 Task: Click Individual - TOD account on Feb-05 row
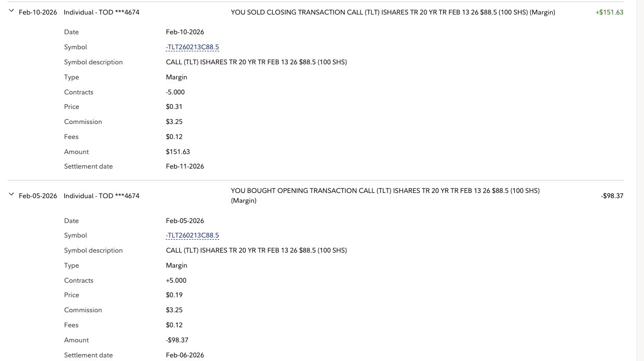coord(101,196)
